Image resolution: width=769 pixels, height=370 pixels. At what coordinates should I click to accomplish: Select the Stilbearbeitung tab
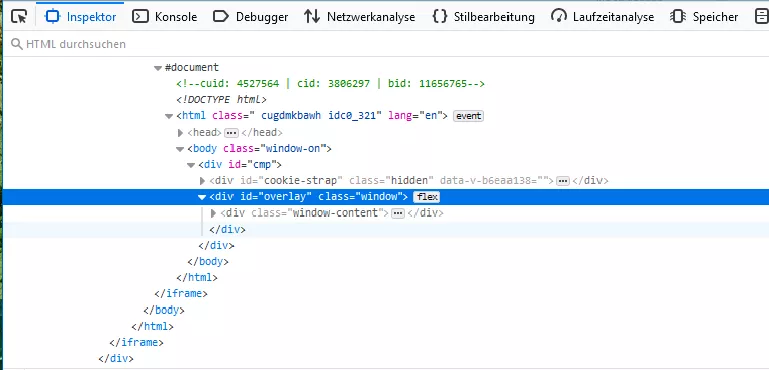click(x=482, y=17)
